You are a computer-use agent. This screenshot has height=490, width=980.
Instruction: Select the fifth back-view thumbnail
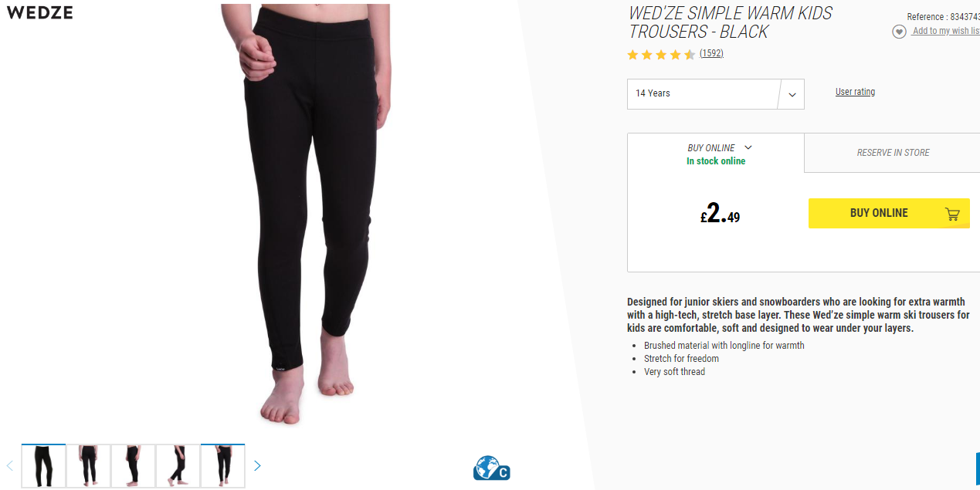(222, 466)
